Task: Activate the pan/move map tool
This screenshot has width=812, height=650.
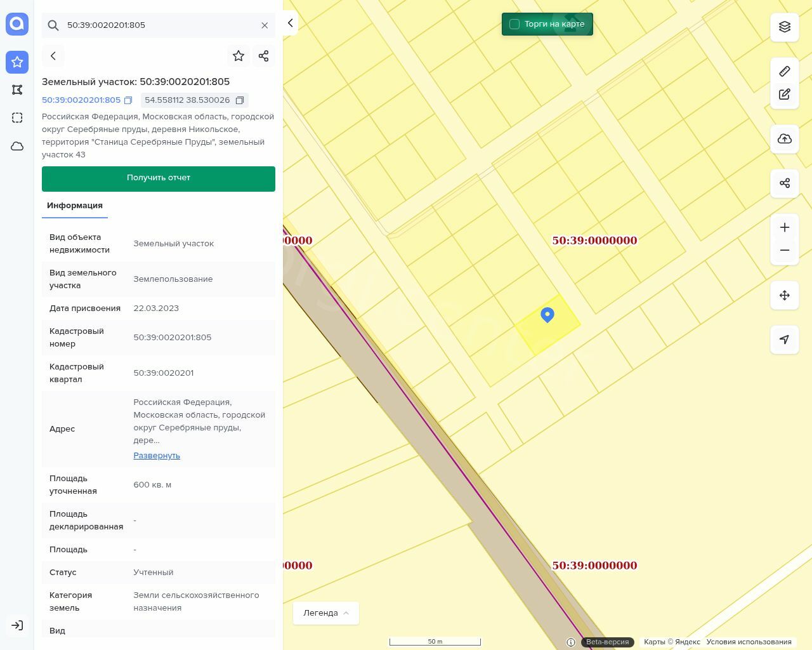Action: [785, 295]
